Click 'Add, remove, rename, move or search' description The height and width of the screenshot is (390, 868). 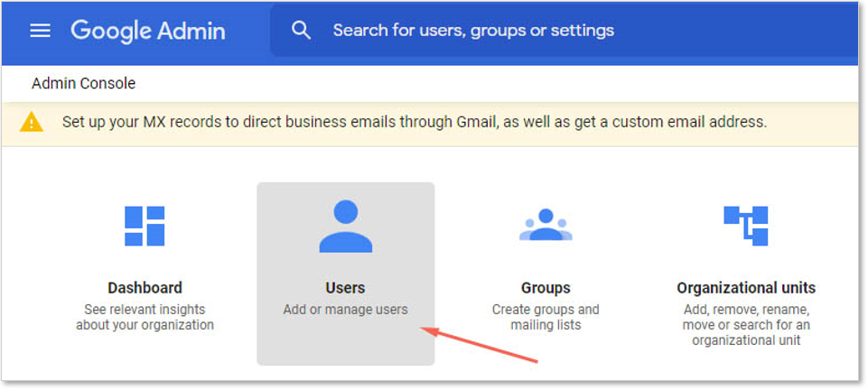[746, 324]
